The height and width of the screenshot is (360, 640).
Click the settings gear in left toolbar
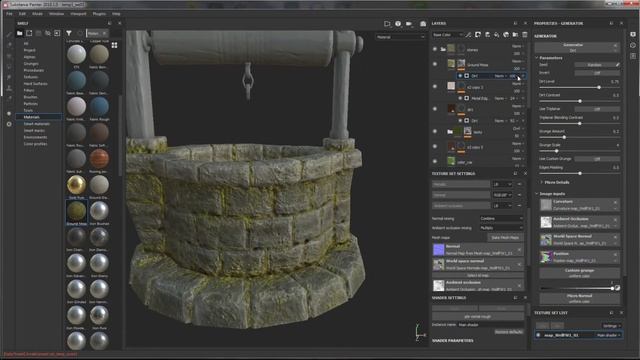tap(9, 124)
